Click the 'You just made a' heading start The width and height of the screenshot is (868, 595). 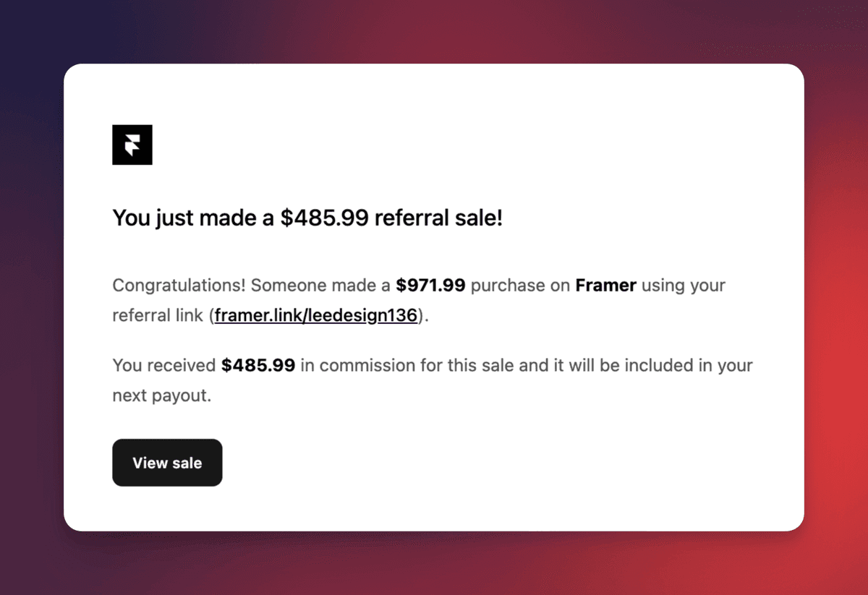(194, 218)
